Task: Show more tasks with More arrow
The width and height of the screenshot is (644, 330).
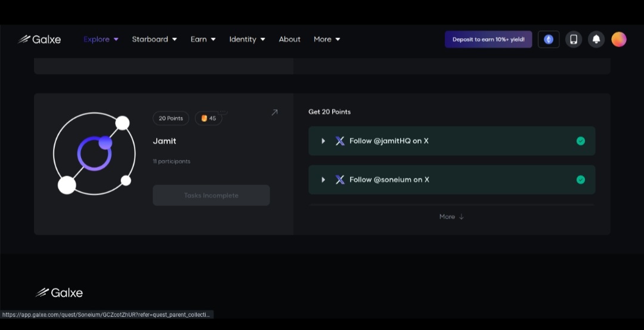Action: click(x=452, y=217)
